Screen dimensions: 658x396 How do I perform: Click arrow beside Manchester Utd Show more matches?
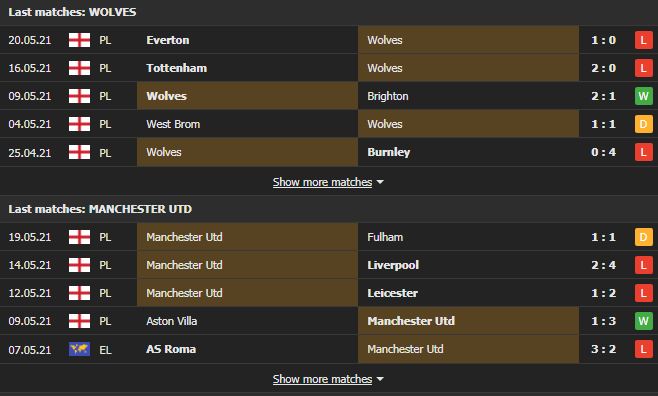[380, 379]
